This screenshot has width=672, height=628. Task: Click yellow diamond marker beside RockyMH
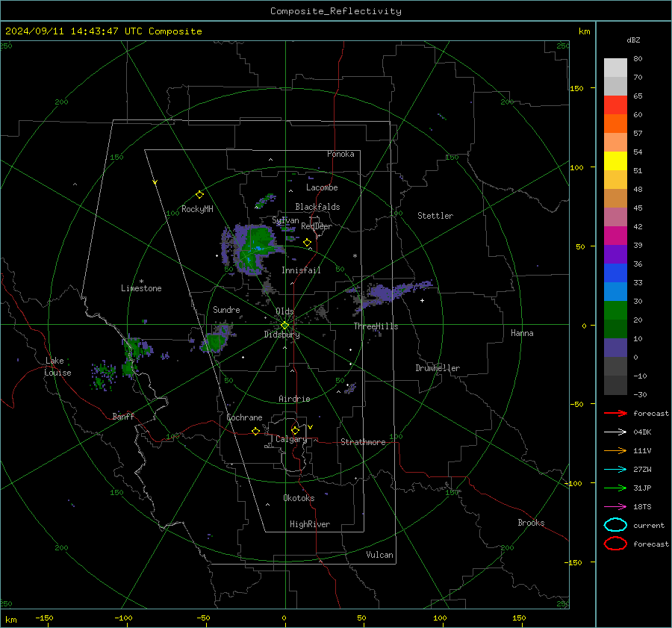199,195
